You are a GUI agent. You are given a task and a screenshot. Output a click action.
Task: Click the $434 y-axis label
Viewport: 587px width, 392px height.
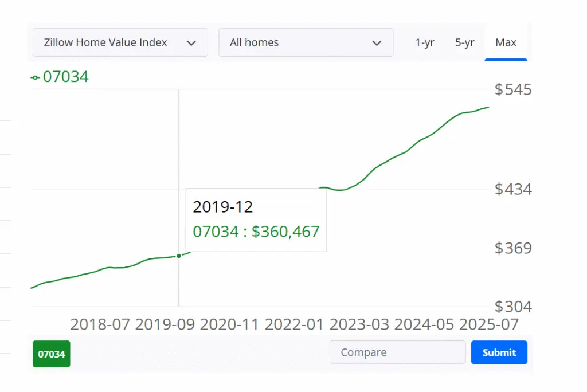[513, 189]
